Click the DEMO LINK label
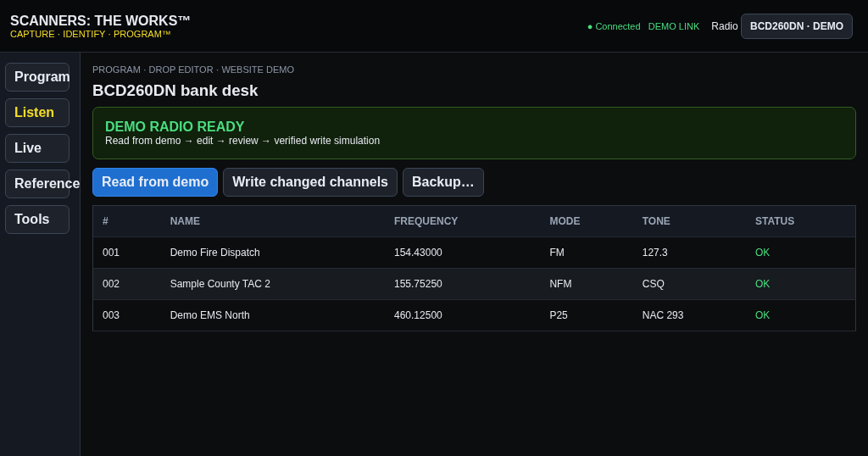This screenshot has width=868, height=456. tap(674, 26)
